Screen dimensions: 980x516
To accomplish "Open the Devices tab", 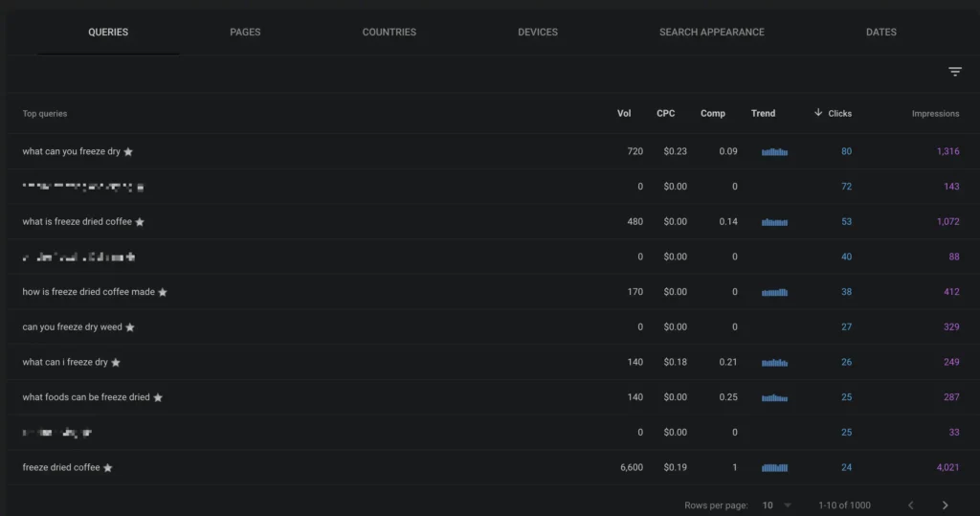I will click(x=537, y=32).
